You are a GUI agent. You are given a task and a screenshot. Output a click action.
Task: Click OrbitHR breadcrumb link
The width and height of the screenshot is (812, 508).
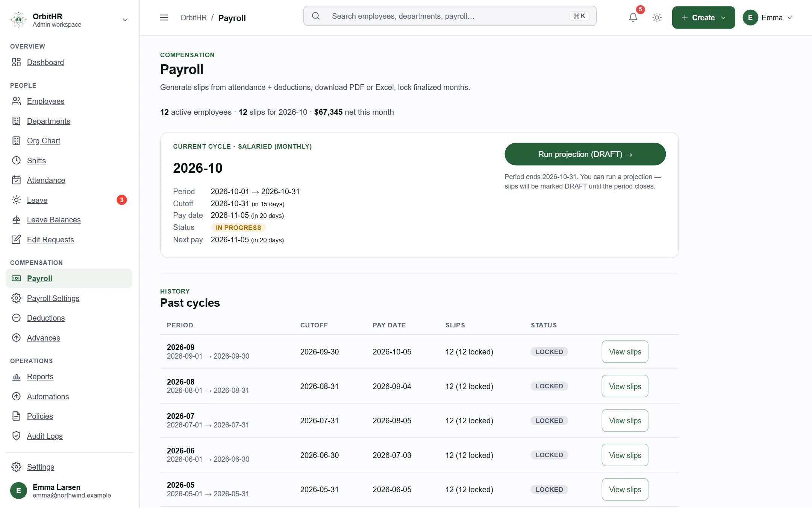(194, 18)
